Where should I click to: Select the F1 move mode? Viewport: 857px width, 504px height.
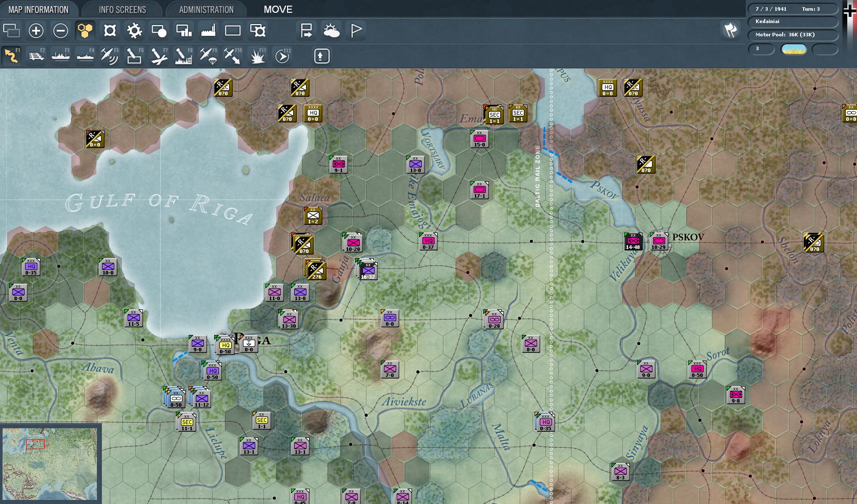pyautogui.click(x=11, y=56)
